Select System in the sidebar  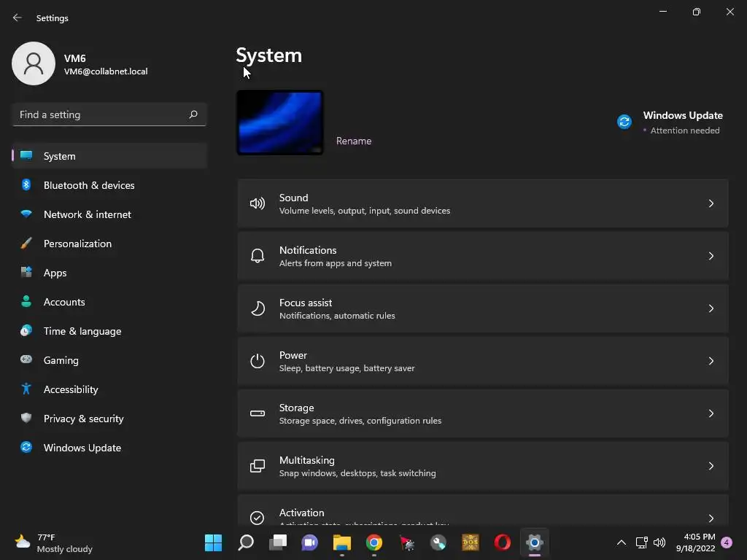[x=109, y=156]
